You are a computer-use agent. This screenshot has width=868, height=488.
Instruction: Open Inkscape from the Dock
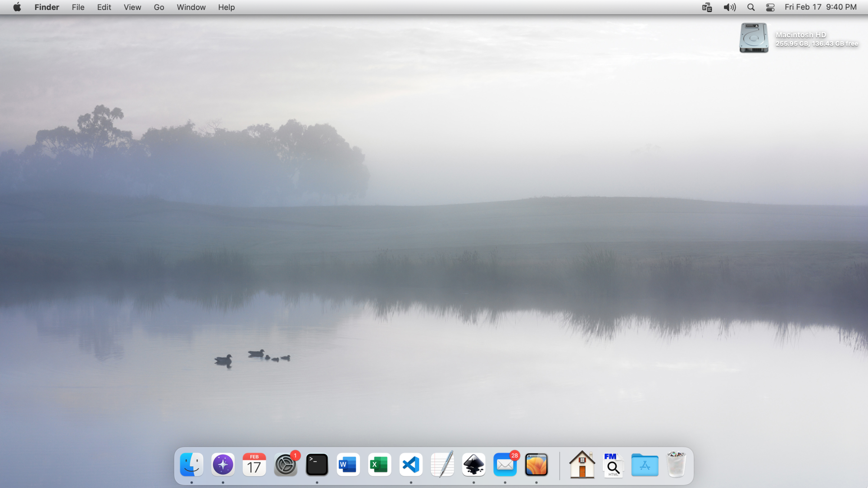pyautogui.click(x=473, y=465)
